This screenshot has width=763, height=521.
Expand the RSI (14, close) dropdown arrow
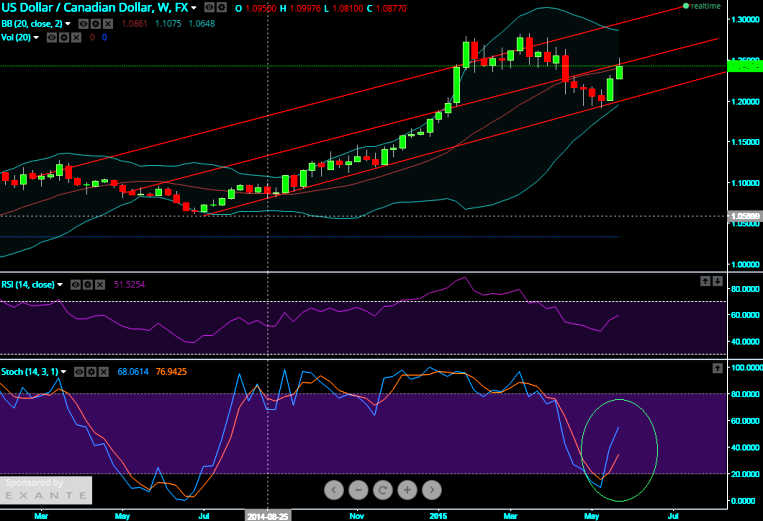61,285
